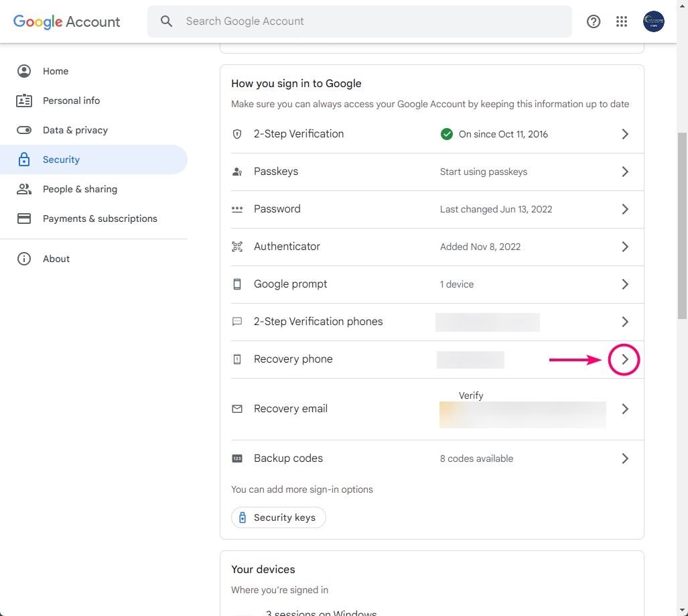Screen dimensions: 688x616
Task: Open Google prompt chevron arrow
Action: tap(625, 284)
